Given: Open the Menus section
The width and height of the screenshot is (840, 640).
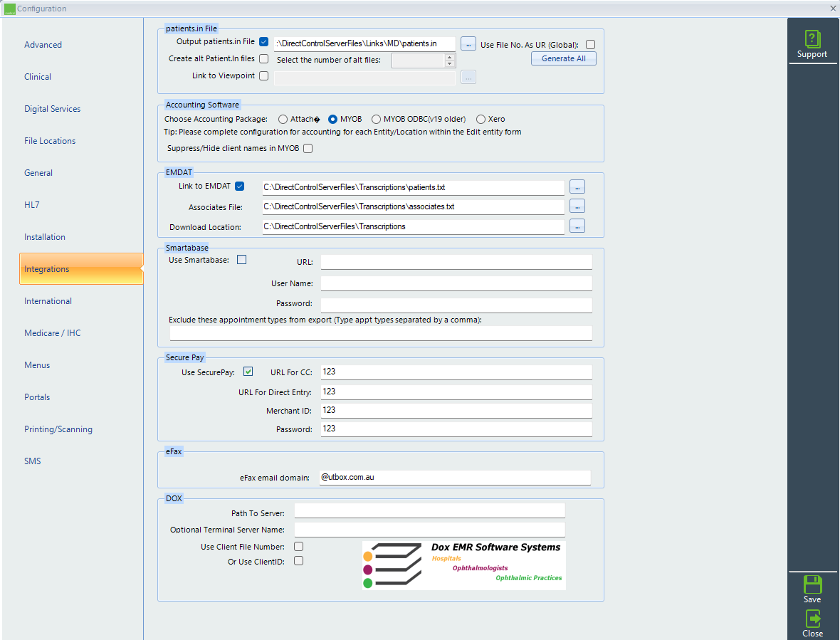Looking at the screenshot, I should pos(37,365).
